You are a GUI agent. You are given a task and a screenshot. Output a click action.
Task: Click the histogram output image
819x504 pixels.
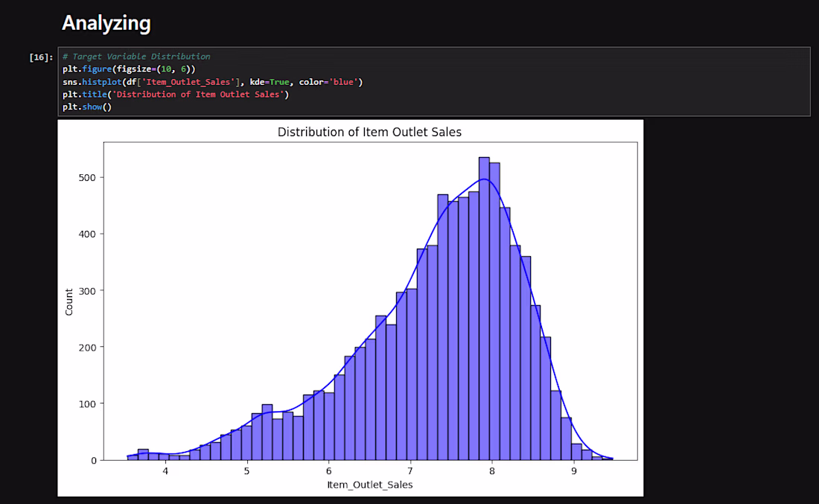click(351, 308)
